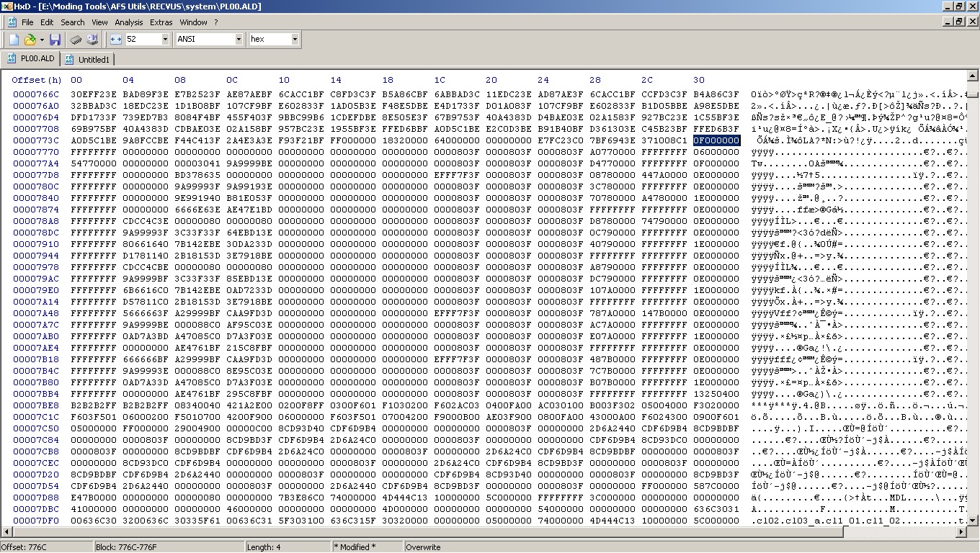Open the Analysis menu

[x=129, y=22]
